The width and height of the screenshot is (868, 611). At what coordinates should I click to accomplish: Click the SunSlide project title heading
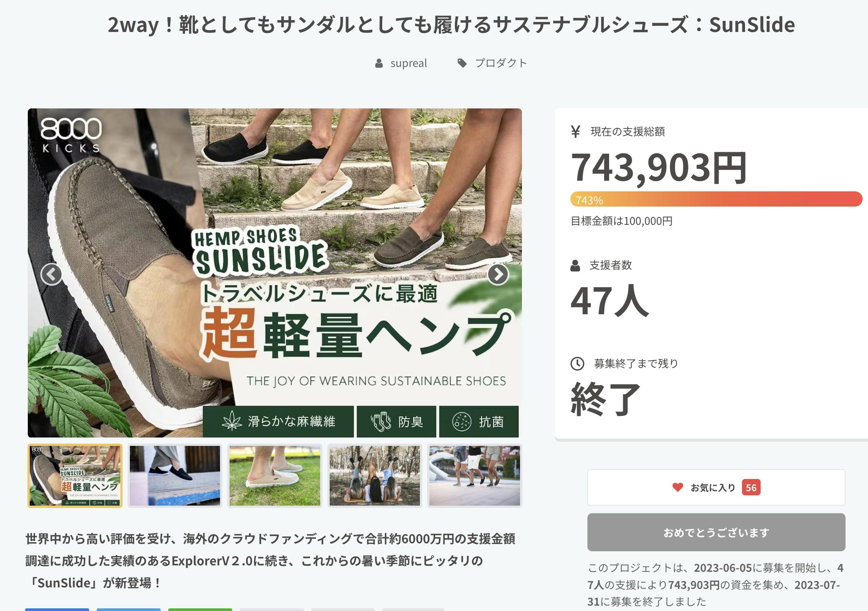click(451, 25)
